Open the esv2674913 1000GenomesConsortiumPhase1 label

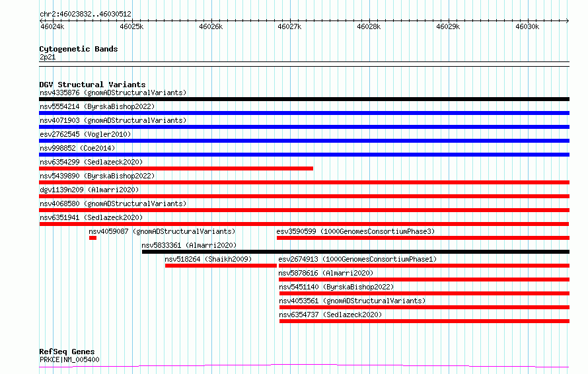[x=357, y=259]
